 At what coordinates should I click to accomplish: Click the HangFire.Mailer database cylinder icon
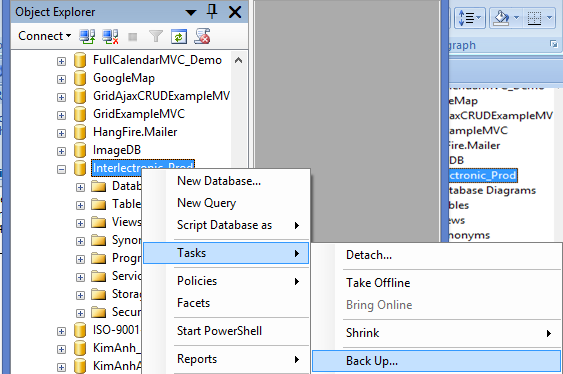click(80, 132)
